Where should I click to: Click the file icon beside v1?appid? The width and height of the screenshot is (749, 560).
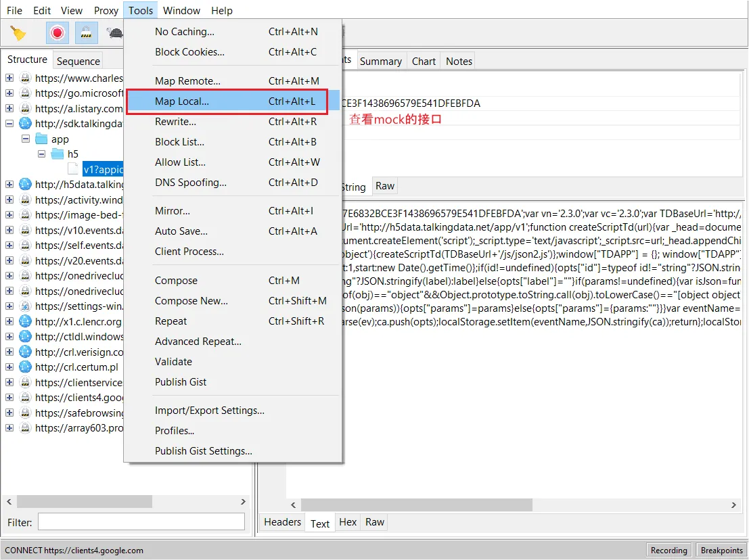coord(73,169)
